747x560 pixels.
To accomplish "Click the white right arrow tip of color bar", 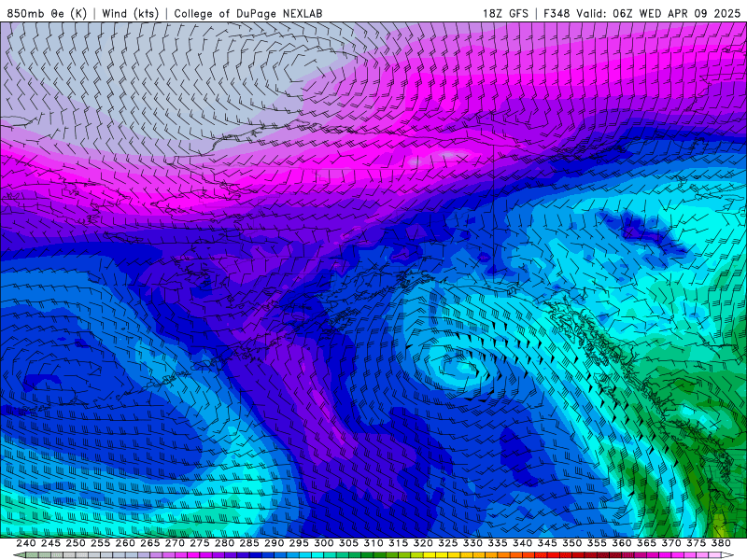I will [x=727, y=555].
